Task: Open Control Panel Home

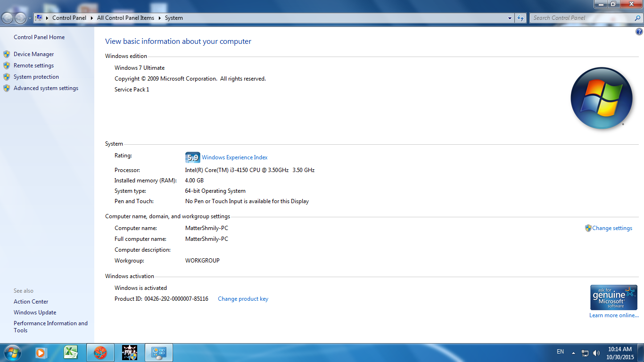Action: pos(39,37)
